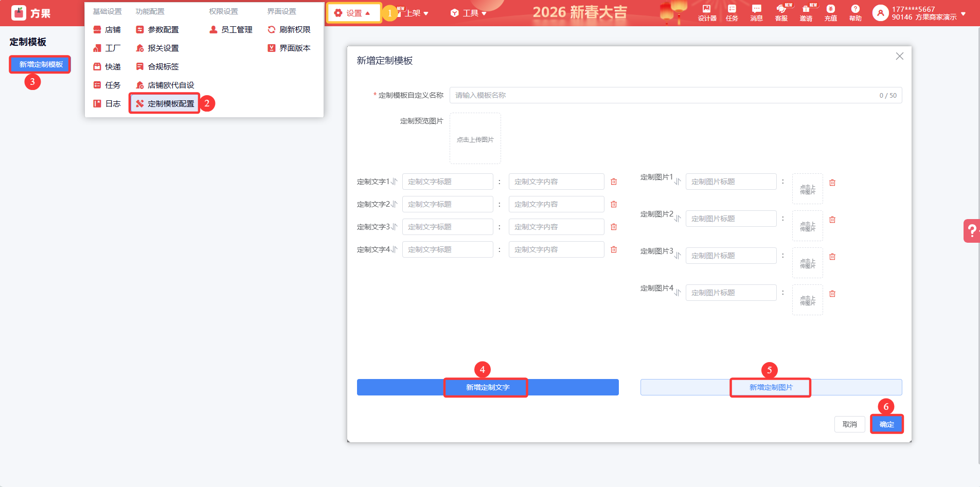The width and height of the screenshot is (980, 487).
Task: Open 合规标签 menu item
Action: coord(157,67)
